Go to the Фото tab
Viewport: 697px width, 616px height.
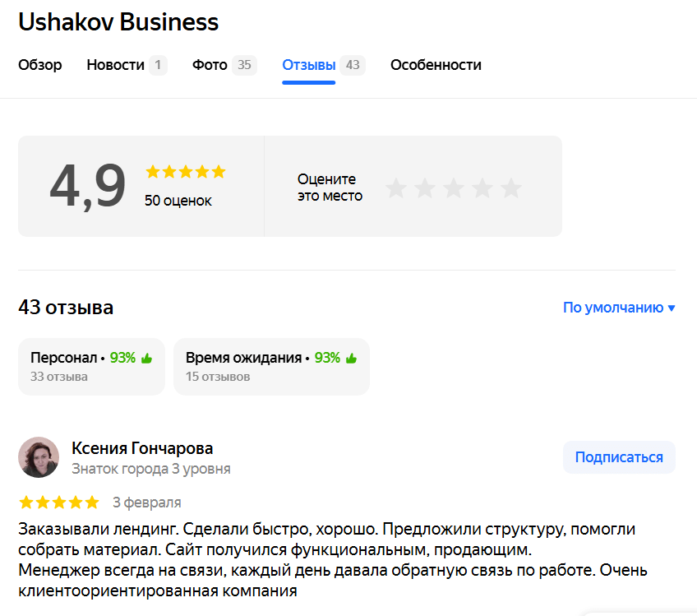click(x=210, y=65)
